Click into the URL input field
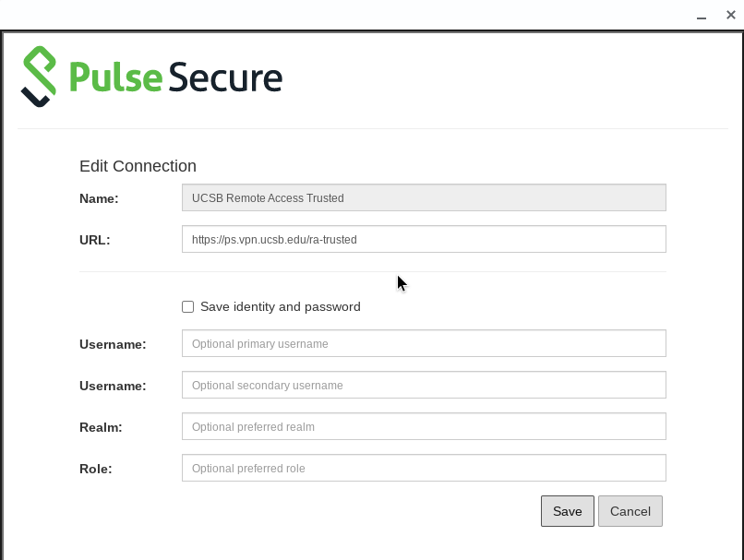744x560 pixels. coord(424,239)
